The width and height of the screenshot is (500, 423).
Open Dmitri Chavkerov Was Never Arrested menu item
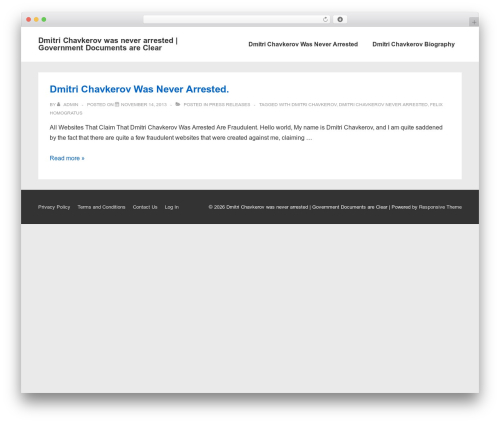pyautogui.click(x=303, y=44)
